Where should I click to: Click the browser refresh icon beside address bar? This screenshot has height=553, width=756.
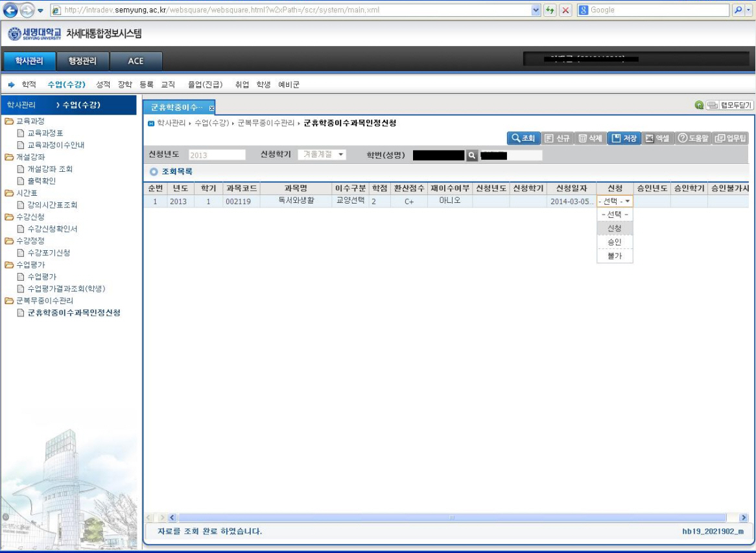550,10
